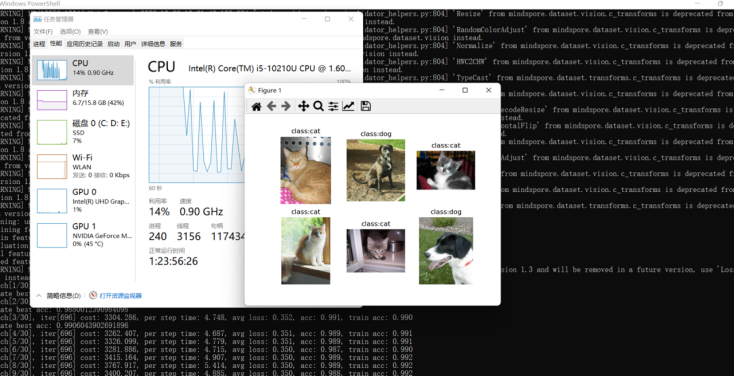Switch to the 用户 tab
734x377 pixels.
coord(130,44)
